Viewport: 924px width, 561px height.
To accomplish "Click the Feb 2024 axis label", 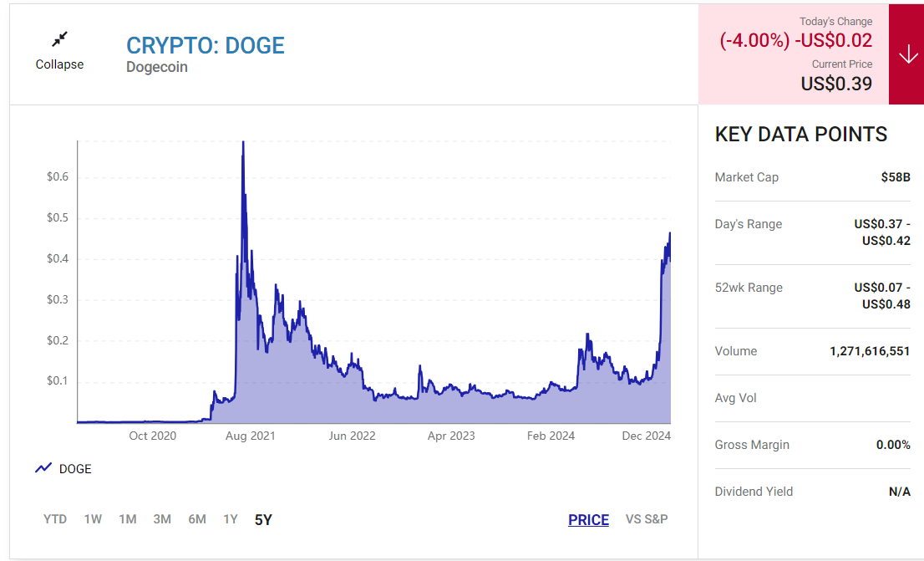I will [551, 436].
